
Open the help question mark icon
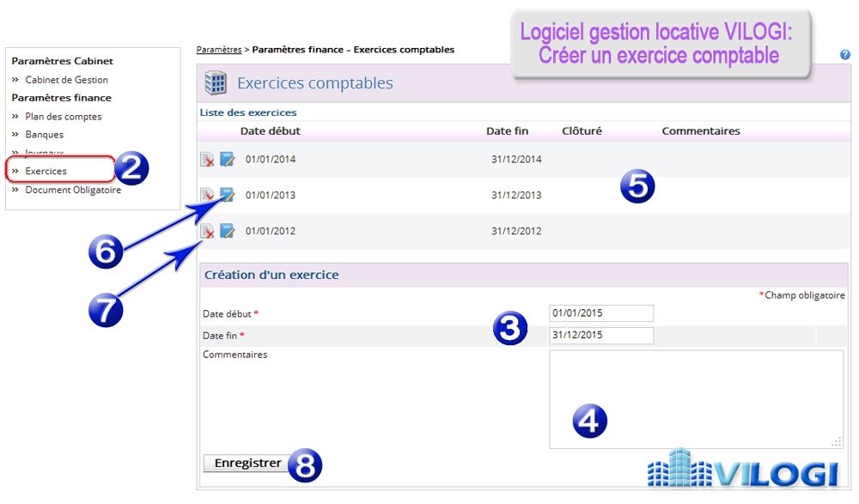coord(845,55)
